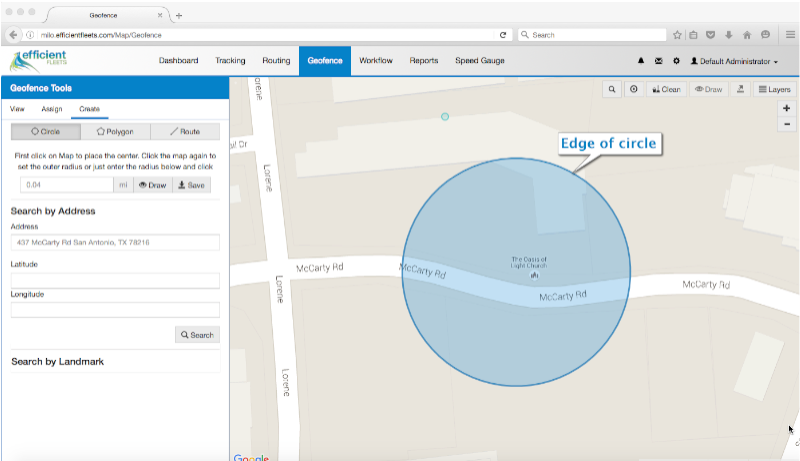
Task: Click the Draw button next to radius
Action: click(153, 185)
